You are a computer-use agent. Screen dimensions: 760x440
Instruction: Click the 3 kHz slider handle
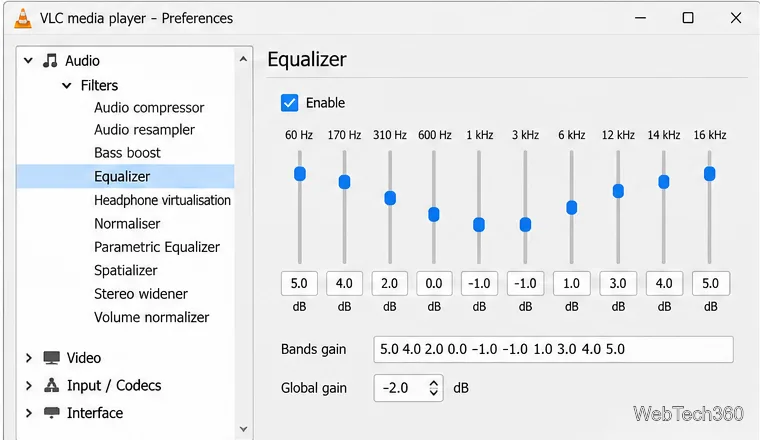pos(525,224)
